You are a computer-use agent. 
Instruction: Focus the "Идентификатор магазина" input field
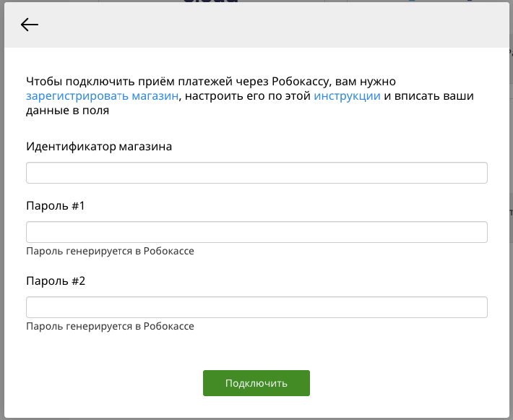coord(256,173)
